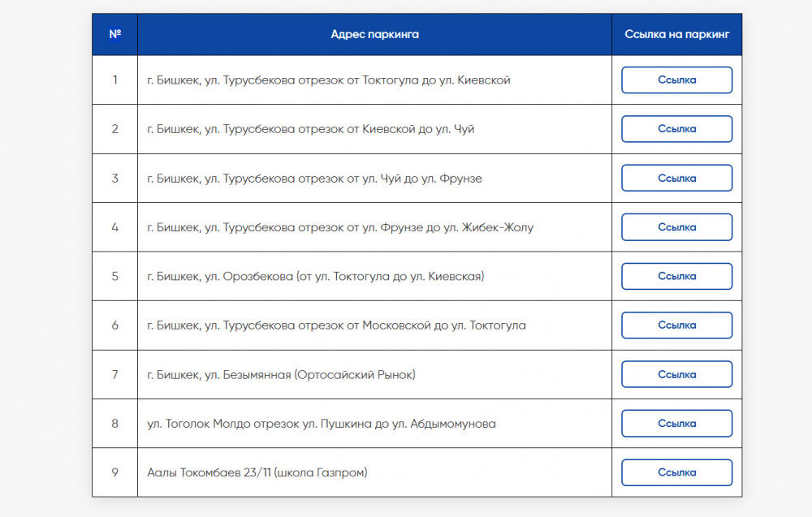The width and height of the screenshot is (812, 517).
Task: Click the Ссылка на паркинг column header
Action: coord(676,34)
